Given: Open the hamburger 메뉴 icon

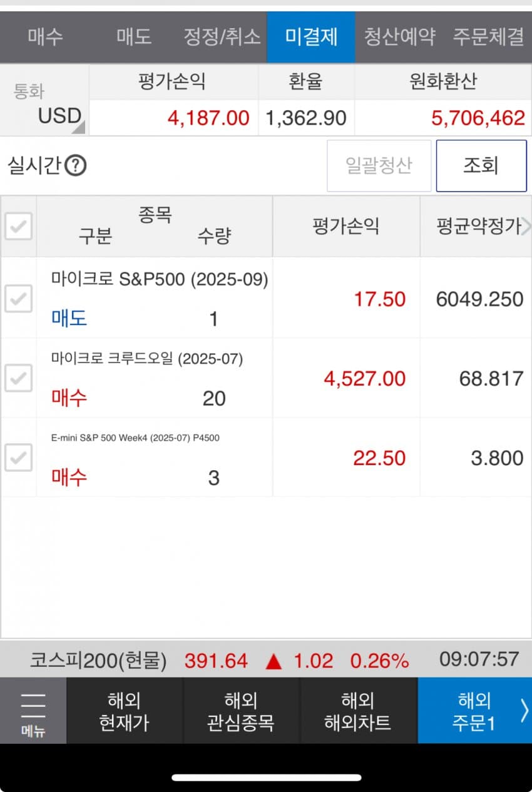Looking at the screenshot, I should [x=33, y=711].
